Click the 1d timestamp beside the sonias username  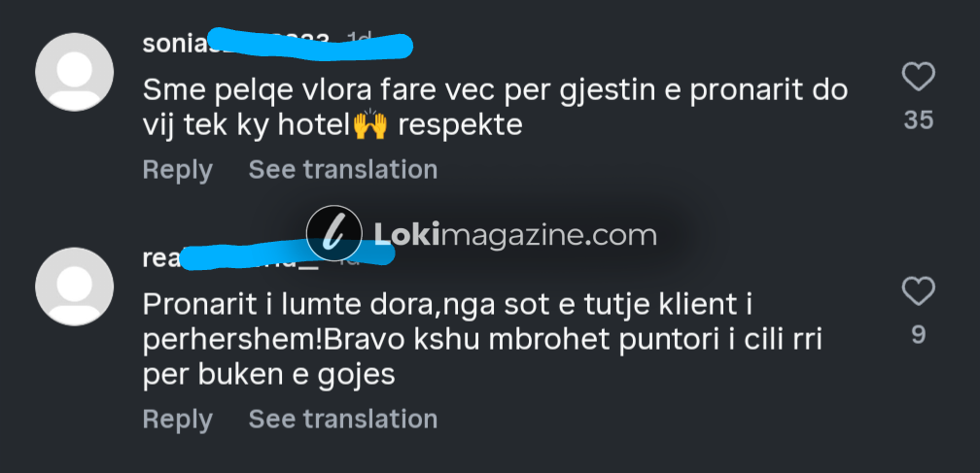(x=359, y=41)
